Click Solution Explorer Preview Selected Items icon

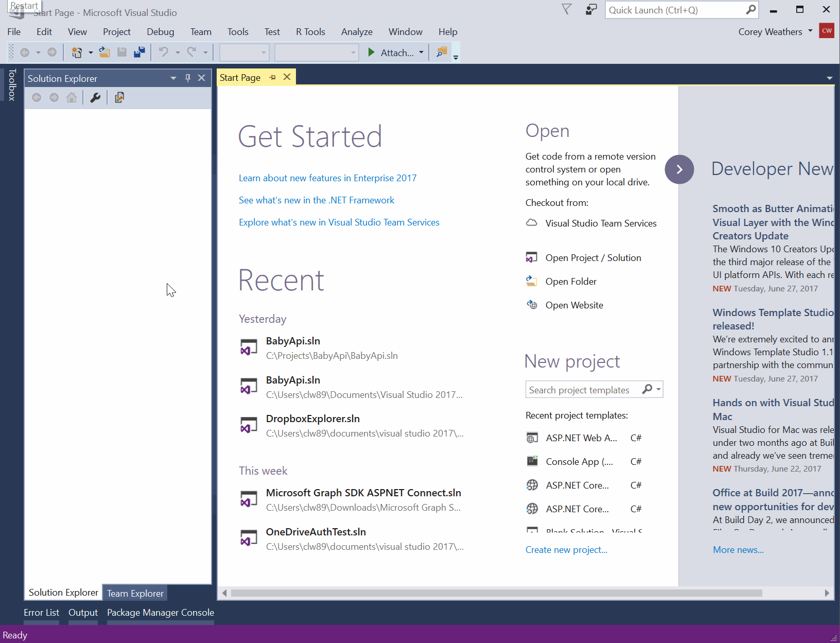pyautogui.click(x=119, y=97)
